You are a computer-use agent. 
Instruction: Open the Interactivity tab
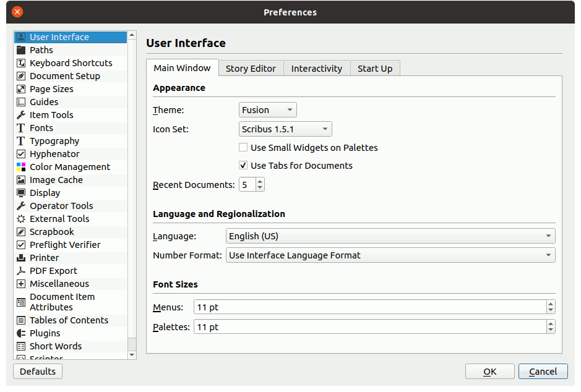316,69
